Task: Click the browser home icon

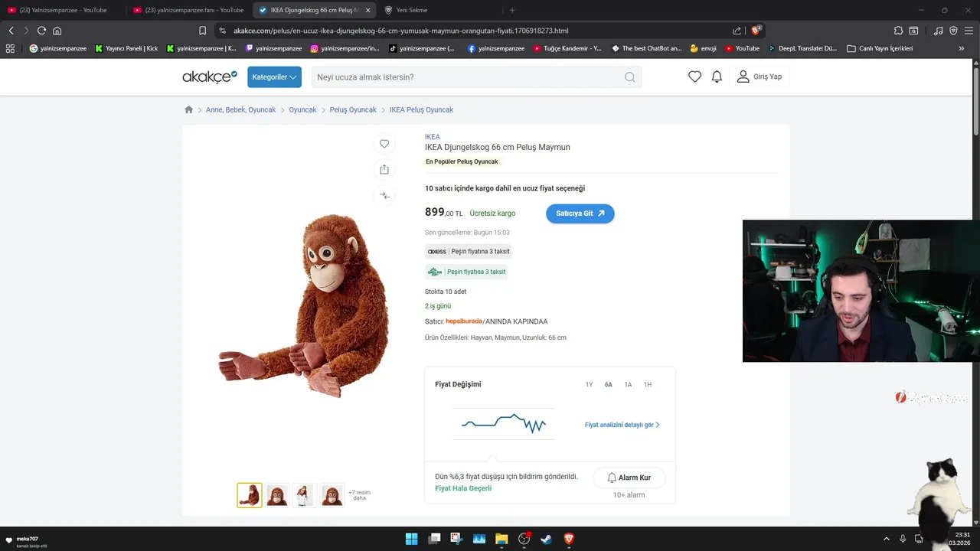Action: coord(57,31)
